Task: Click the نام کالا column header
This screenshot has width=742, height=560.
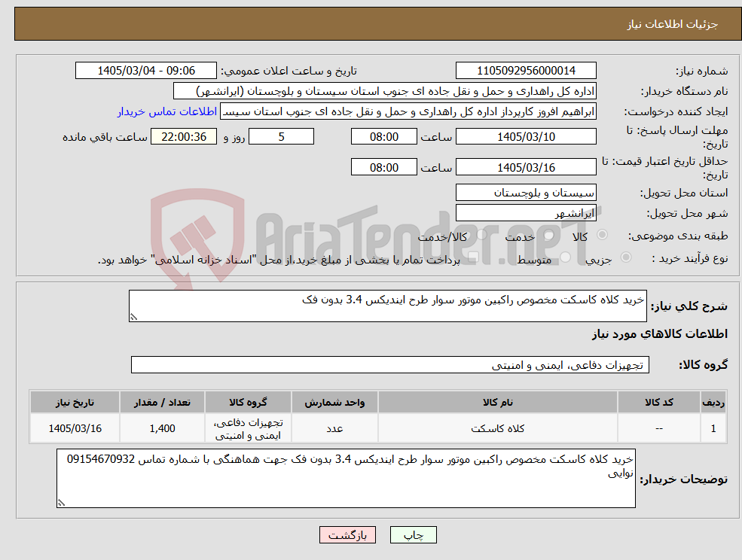Action: (497, 402)
